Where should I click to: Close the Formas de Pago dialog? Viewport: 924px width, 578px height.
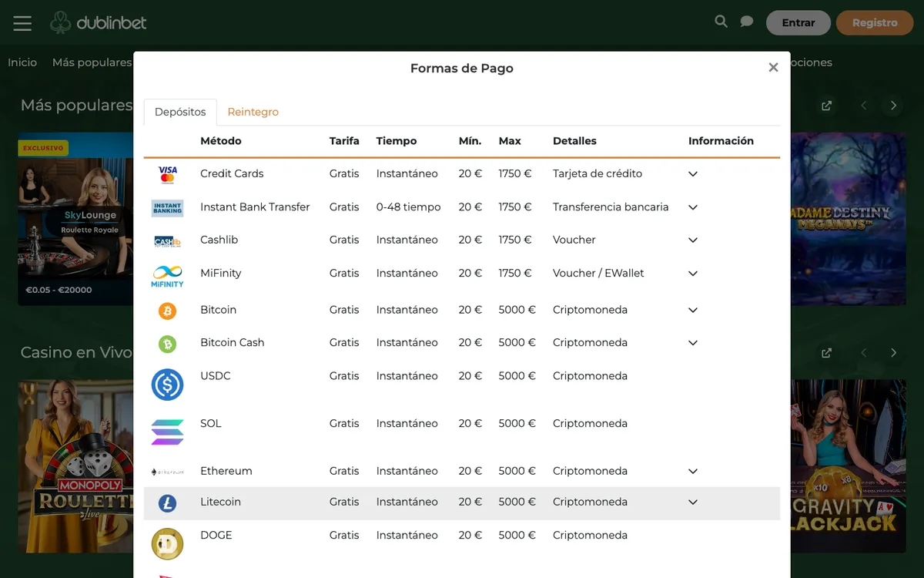coord(773,68)
